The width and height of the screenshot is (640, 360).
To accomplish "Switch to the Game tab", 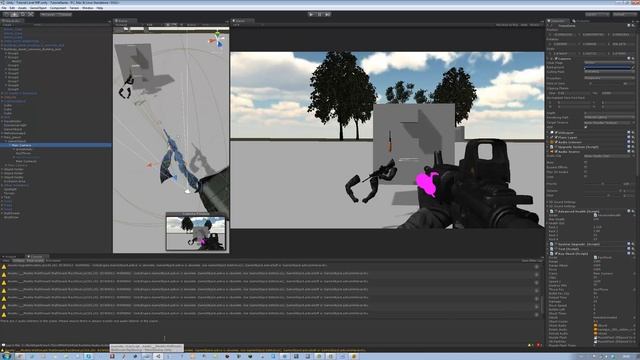I will point(242,20).
